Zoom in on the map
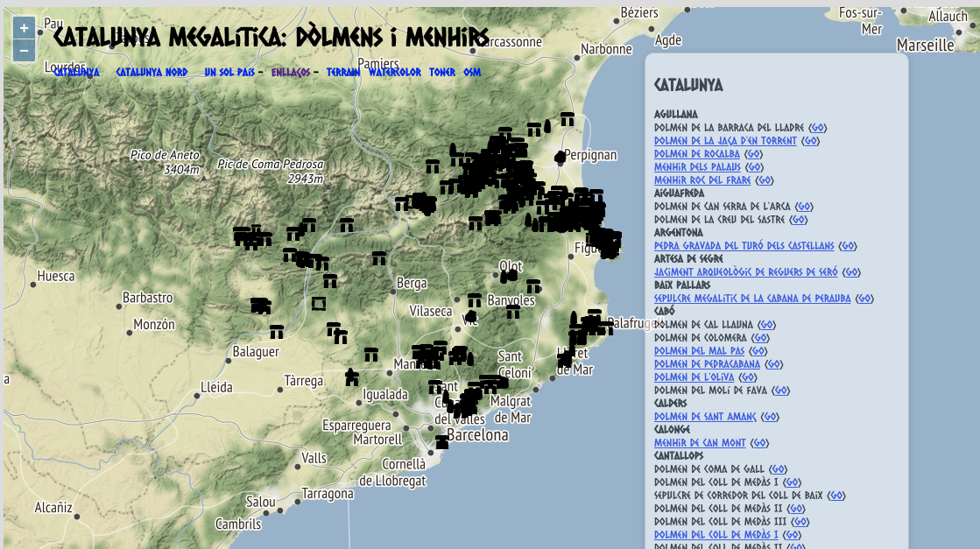This screenshot has width=980, height=549. coord(24,28)
